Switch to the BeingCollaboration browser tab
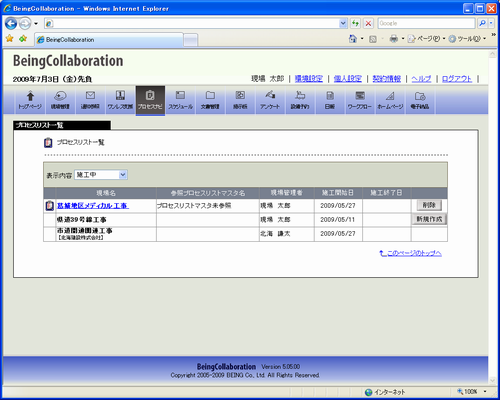The width and height of the screenshot is (500, 400). point(109,40)
